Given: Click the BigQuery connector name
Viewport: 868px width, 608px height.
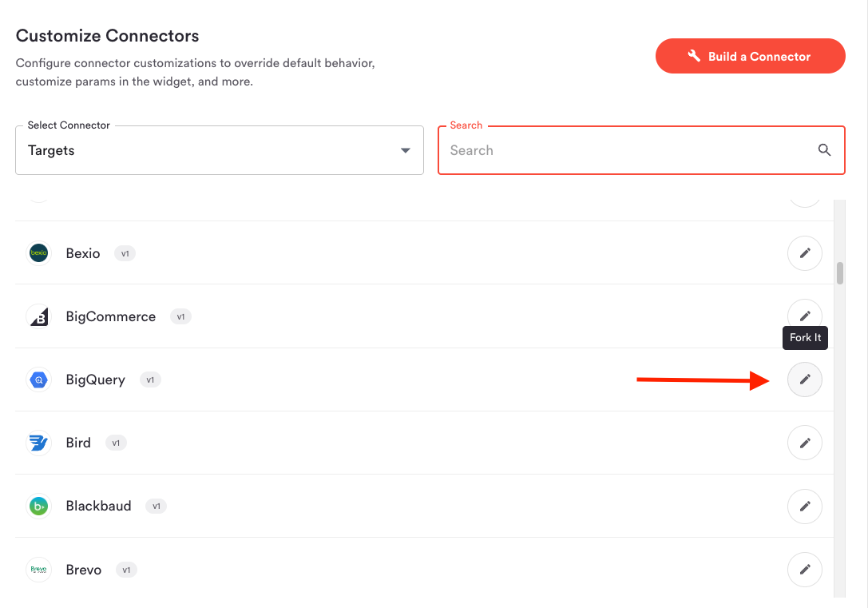Looking at the screenshot, I should pos(95,380).
